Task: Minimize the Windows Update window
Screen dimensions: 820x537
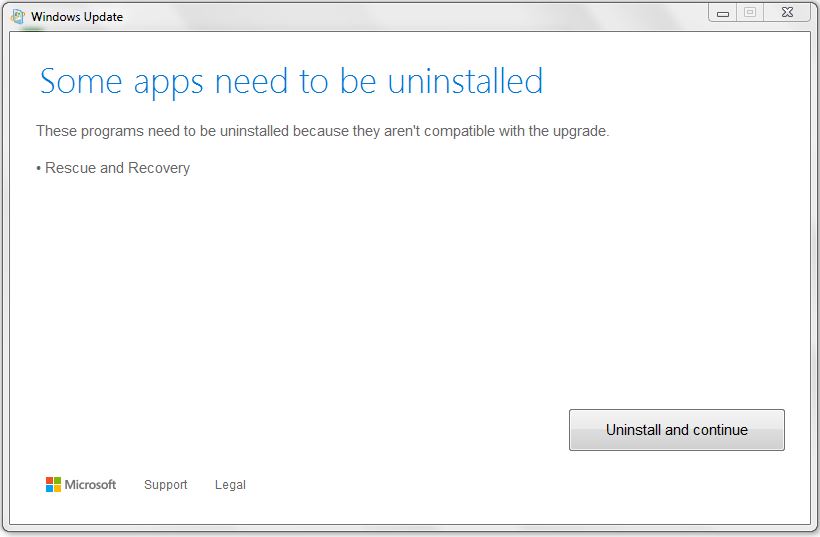Action: point(723,13)
